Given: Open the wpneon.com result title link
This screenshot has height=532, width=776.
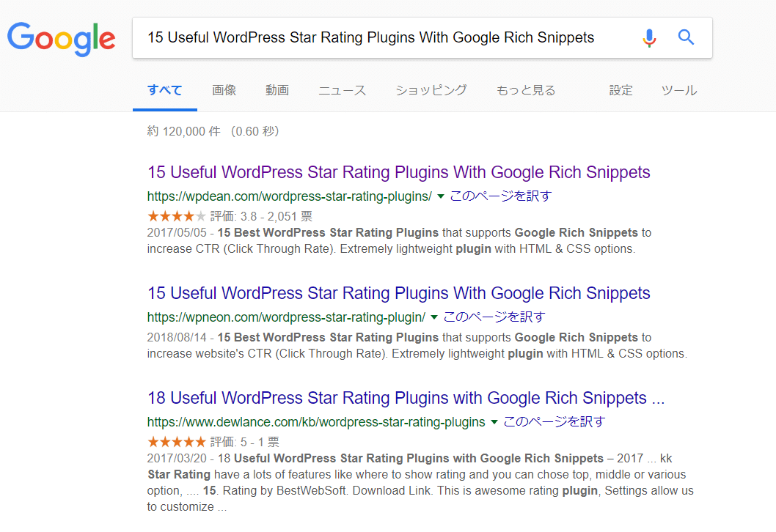Looking at the screenshot, I should coord(398,294).
